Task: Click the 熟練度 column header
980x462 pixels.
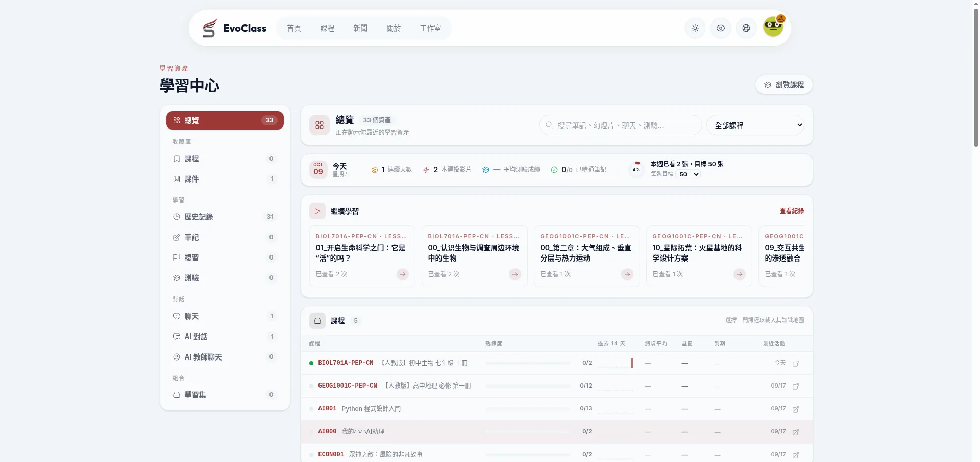Action: click(494, 343)
